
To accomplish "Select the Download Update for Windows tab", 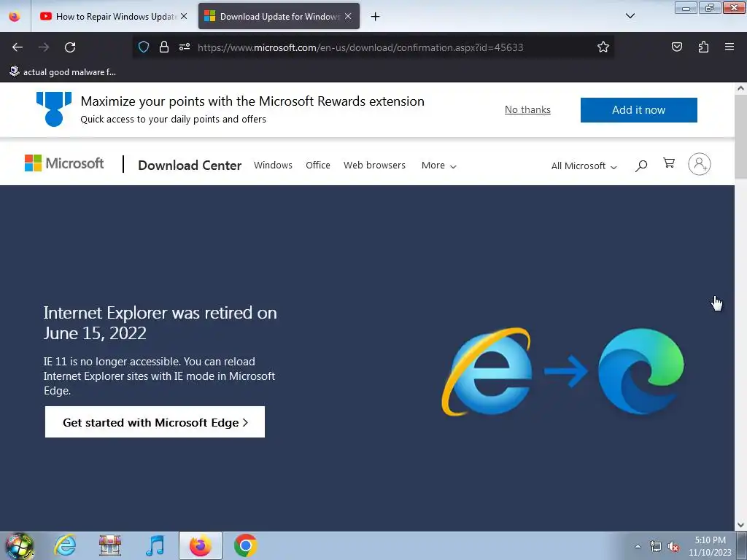I will (x=279, y=17).
